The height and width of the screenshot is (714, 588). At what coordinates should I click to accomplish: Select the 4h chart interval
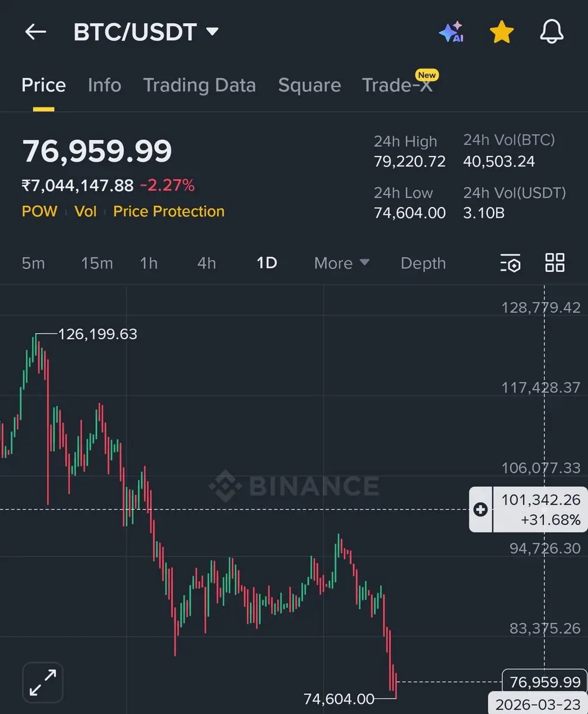coord(207,263)
